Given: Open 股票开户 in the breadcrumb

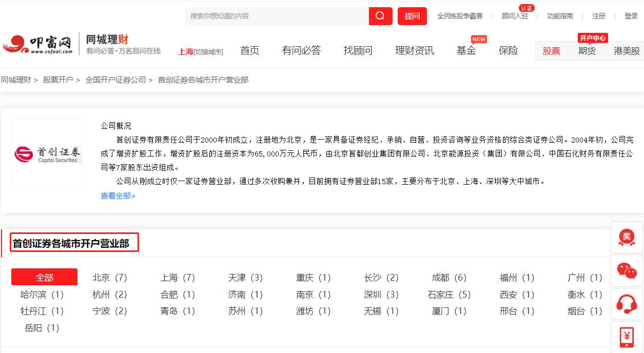Looking at the screenshot, I should [x=56, y=80].
